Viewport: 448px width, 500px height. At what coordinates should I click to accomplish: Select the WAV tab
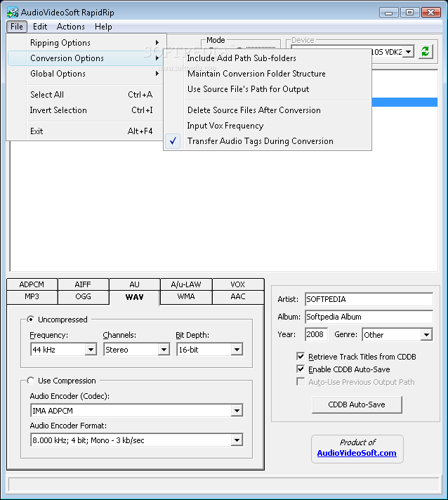click(135, 297)
